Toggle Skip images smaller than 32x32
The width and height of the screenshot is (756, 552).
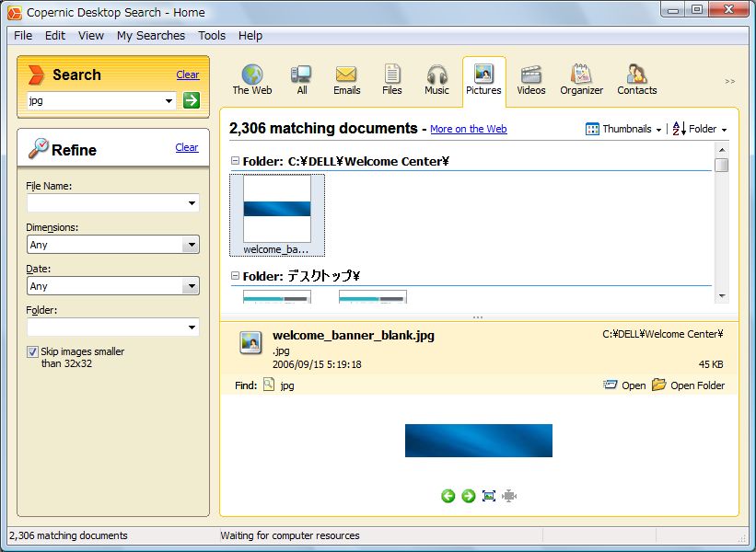click(x=32, y=351)
